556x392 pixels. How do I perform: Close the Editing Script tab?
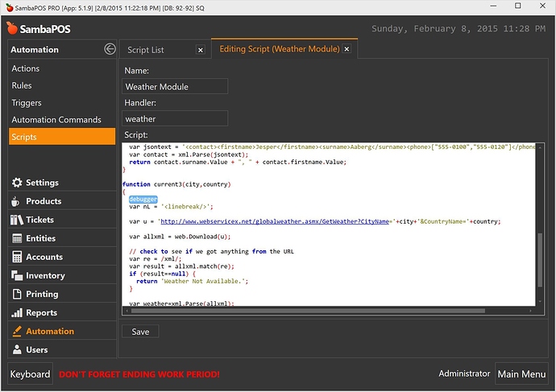pos(346,49)
